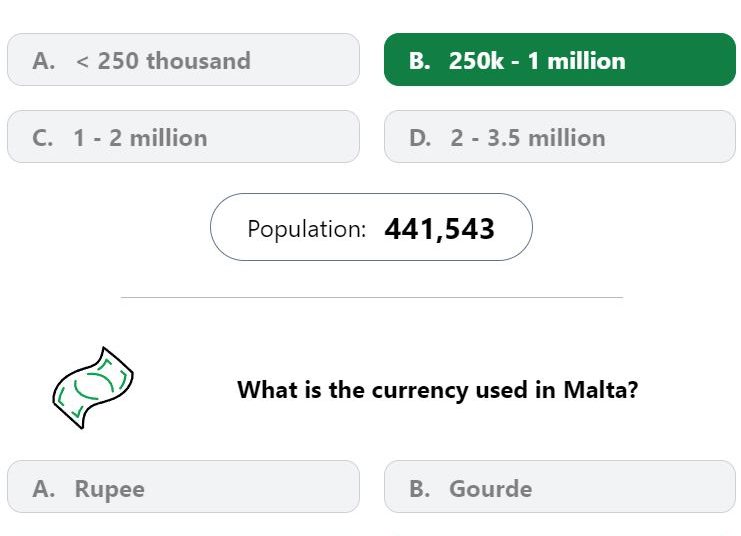Image resolution: width=741 pixels, height=536 pixels.
Task: Select the "< 250 thousand" answer
Action: click(183, 60)
